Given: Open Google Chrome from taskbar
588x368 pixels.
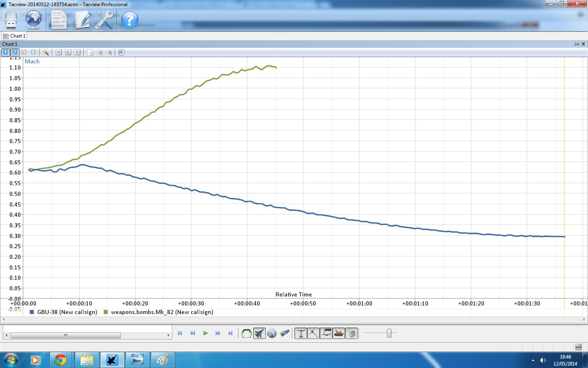Looking at the screenshot, I should point(60,360).
